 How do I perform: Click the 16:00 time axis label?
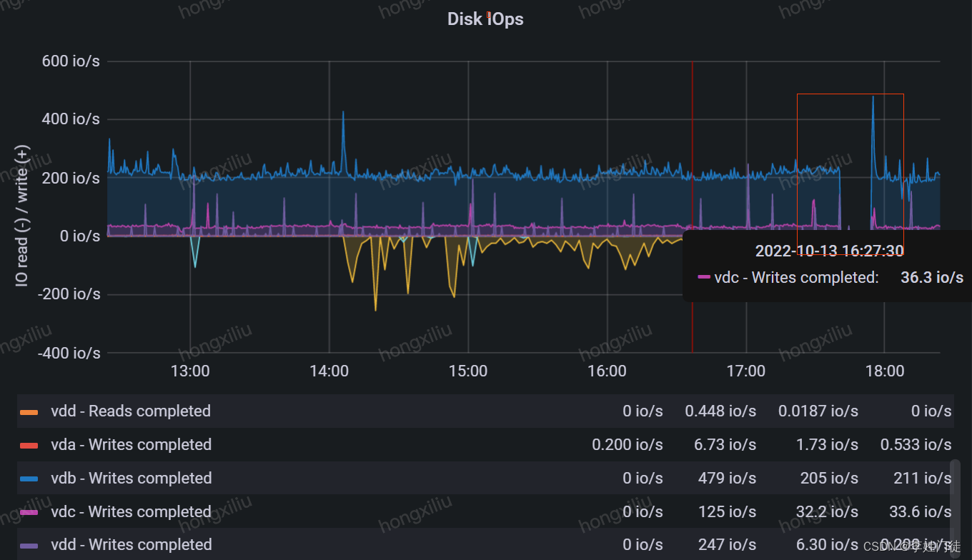click(x=607, y=371)
